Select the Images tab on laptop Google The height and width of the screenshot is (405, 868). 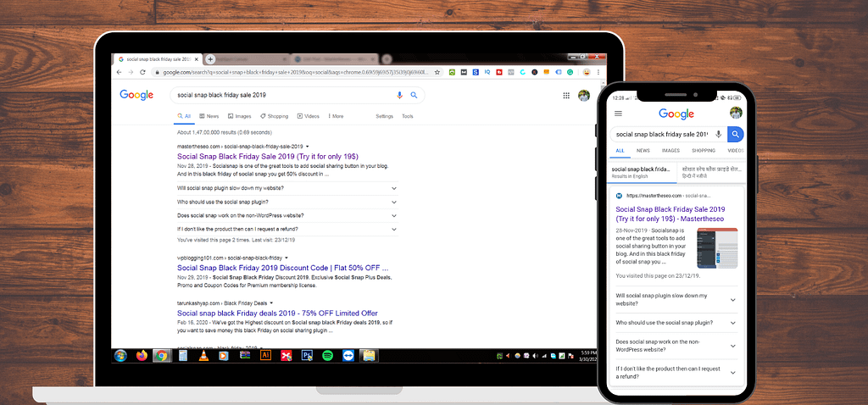pyautogui.click(x=239, y=116)
